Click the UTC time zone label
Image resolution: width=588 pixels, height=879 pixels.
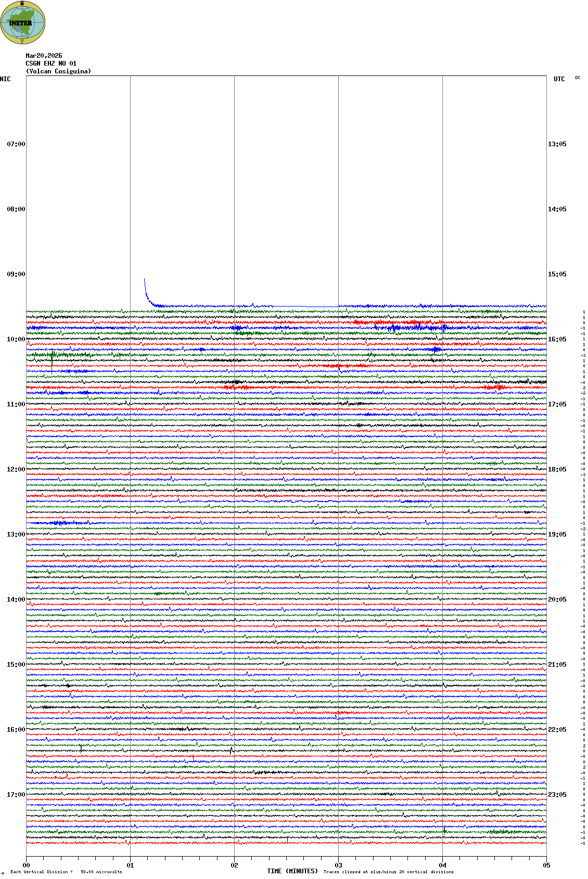coord(559,79)
